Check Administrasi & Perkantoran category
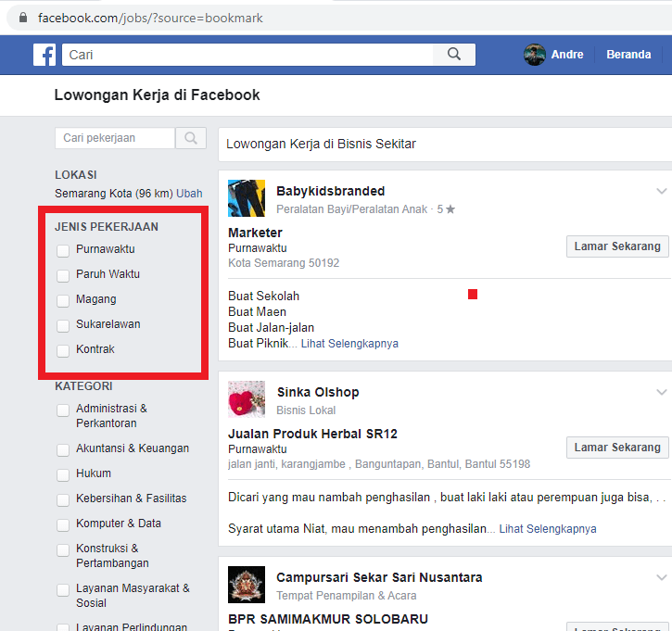The image size is (672, 631). click(63, 410)
